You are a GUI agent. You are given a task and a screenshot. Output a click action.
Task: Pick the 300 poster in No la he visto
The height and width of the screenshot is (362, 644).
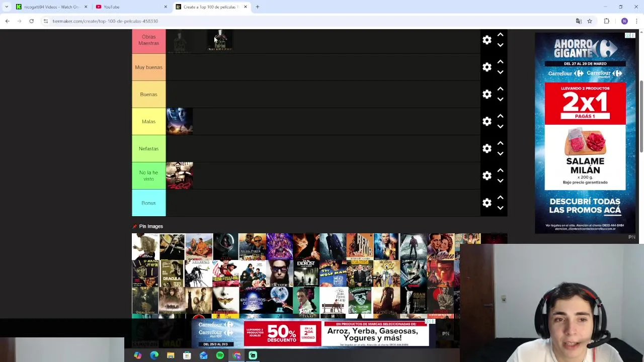(x=180, y=175)
